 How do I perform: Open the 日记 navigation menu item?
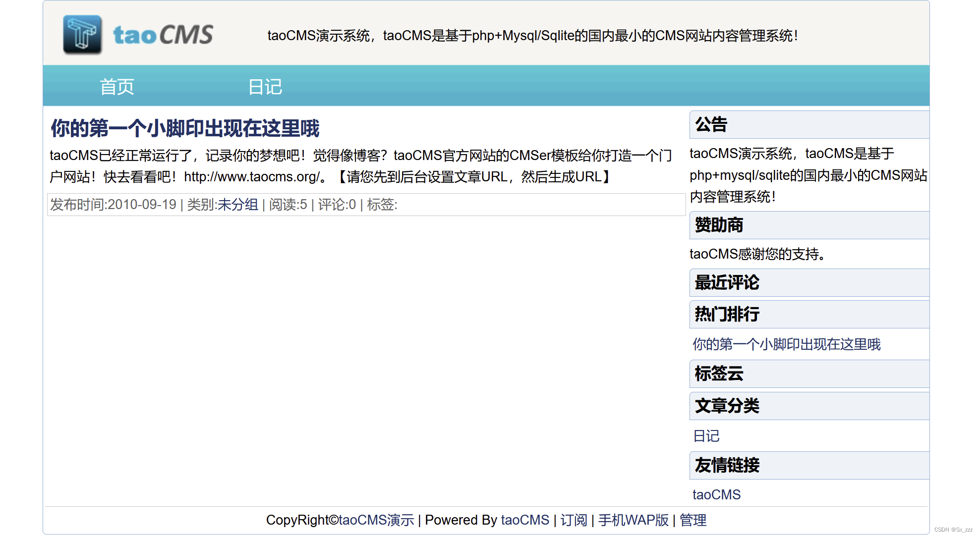(265, 87)
